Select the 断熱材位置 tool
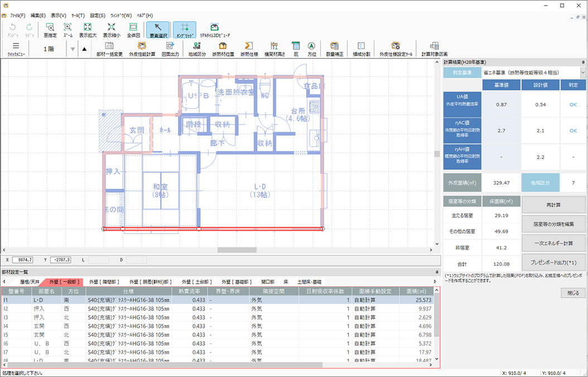This screenshot has width=588, height=377. click(x=223, y=49)
